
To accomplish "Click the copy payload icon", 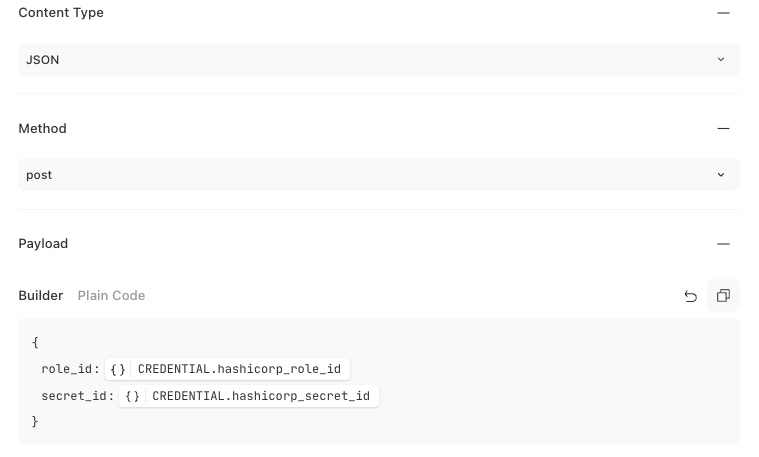I will (x=723, y=296).
